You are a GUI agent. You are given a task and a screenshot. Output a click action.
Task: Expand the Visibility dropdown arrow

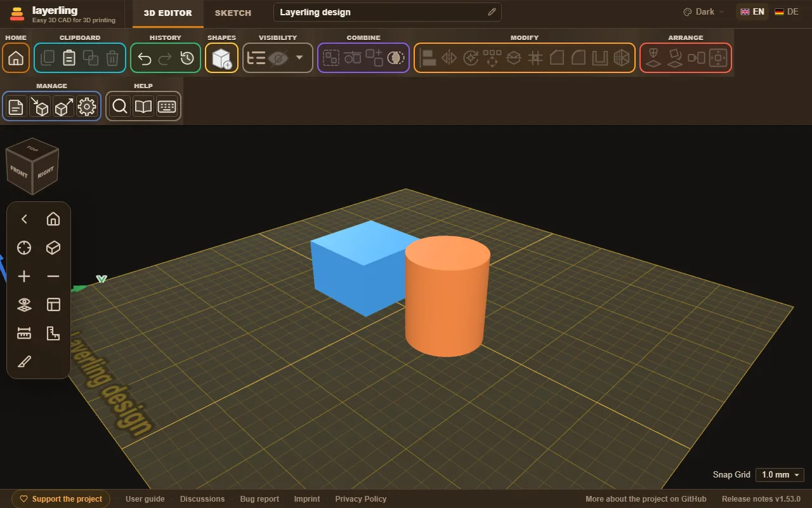click(299, 58)
